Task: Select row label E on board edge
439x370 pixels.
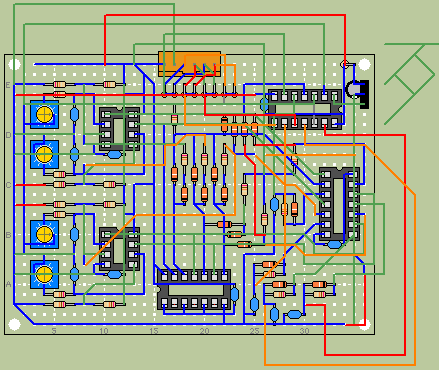Action: [x=9, y=85]
